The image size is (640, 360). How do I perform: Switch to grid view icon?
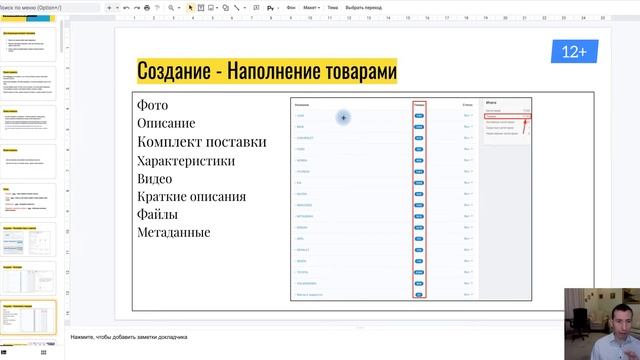pyautogui.click(x=44, y=352)
